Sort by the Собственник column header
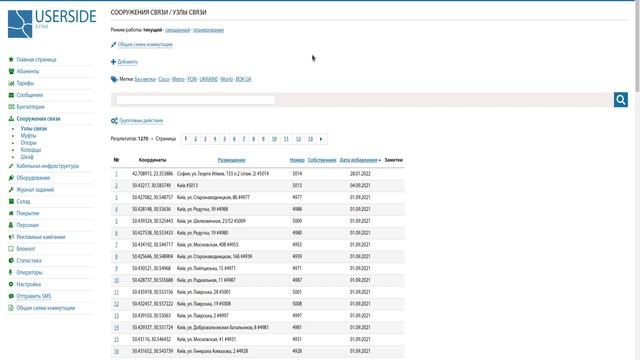The image size is (640, 360). click(x=322, y=160)
